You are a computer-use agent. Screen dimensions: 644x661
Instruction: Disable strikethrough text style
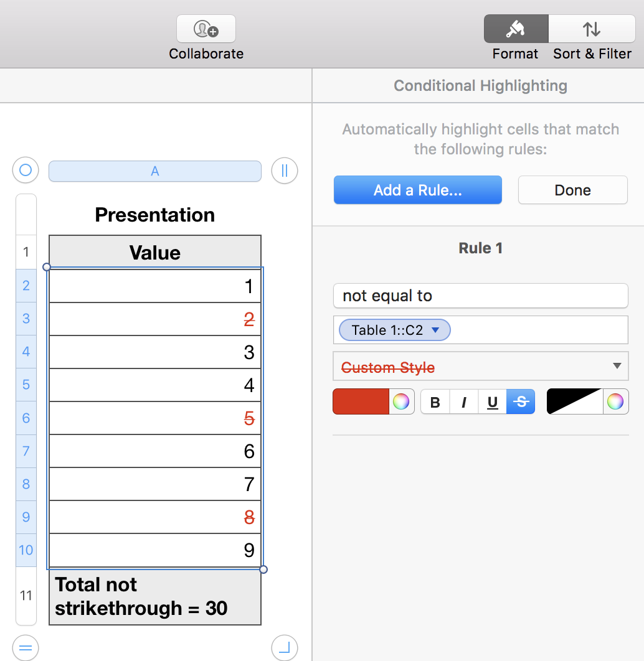pos(521,402)
